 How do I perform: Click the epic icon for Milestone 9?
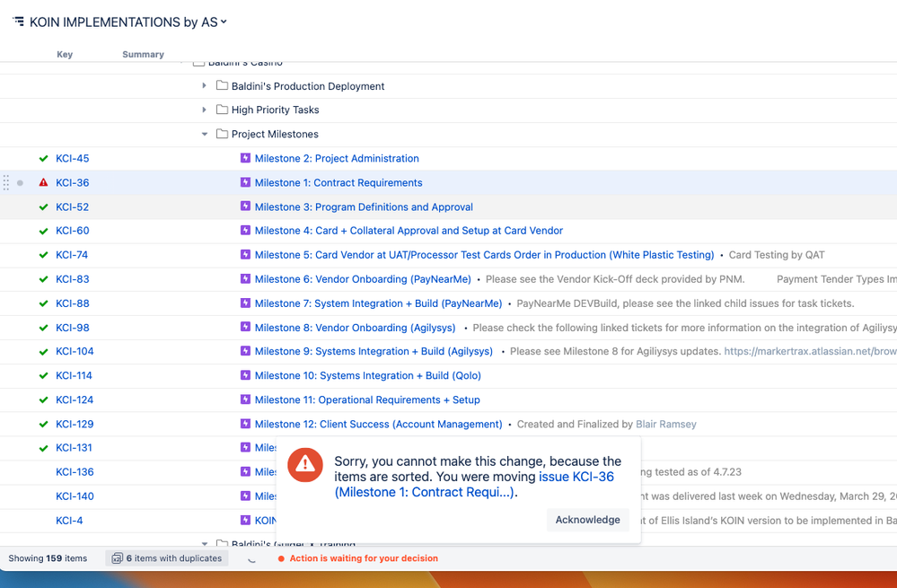point(245,351)
